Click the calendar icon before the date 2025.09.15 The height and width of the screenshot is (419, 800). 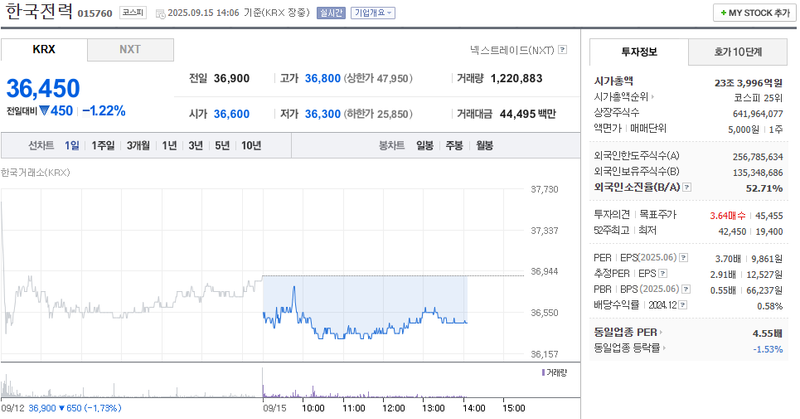coord(160,13)
